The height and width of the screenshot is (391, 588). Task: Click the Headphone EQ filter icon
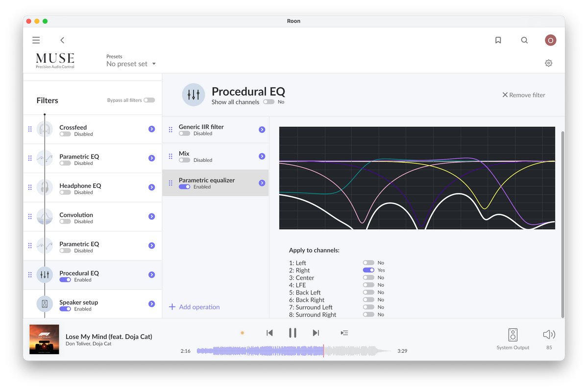[x=45, y=187]
